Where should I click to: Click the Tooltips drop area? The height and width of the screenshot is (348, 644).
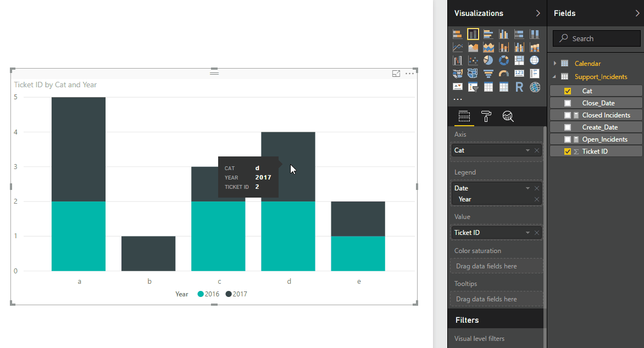(497, 299)
